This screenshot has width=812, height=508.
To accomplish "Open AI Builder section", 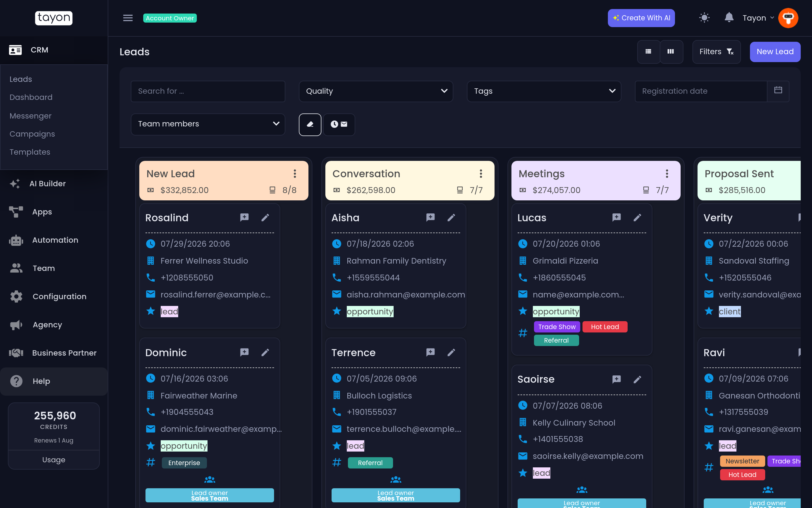I will (54, 184).
